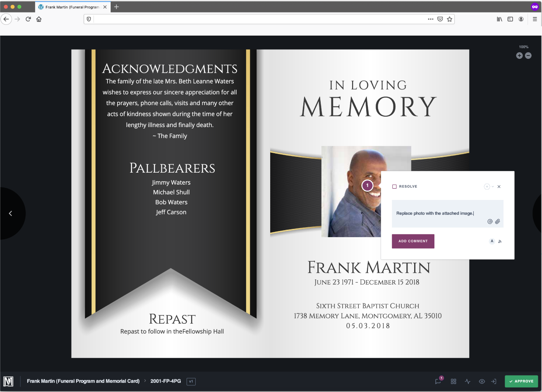This screenshot has width=542, height=392.
Task: Attach a file with the paperclip icon
Action: click(498, 221)
